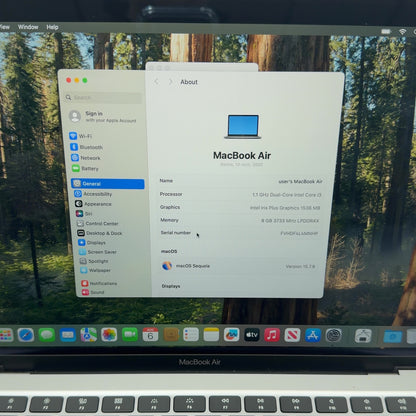Open Control Center settings

point(97,223)
